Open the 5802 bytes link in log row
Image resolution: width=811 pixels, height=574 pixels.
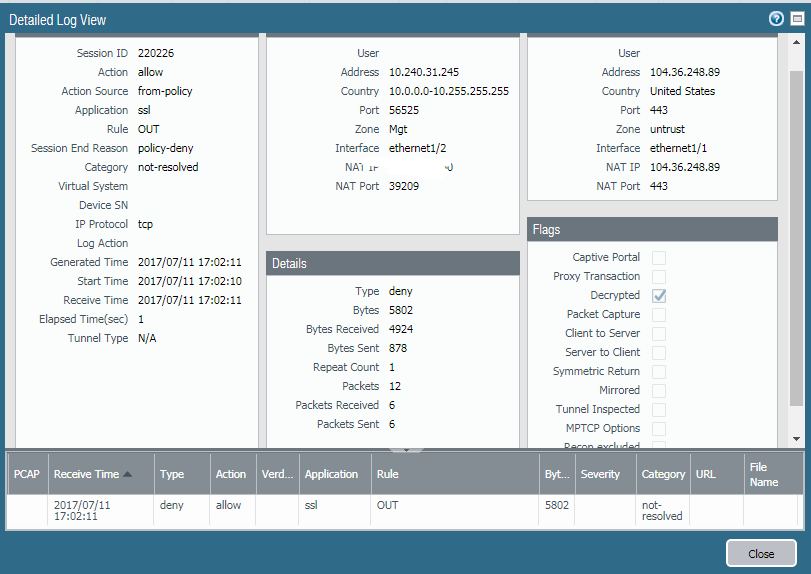click(x=557, y=505)
